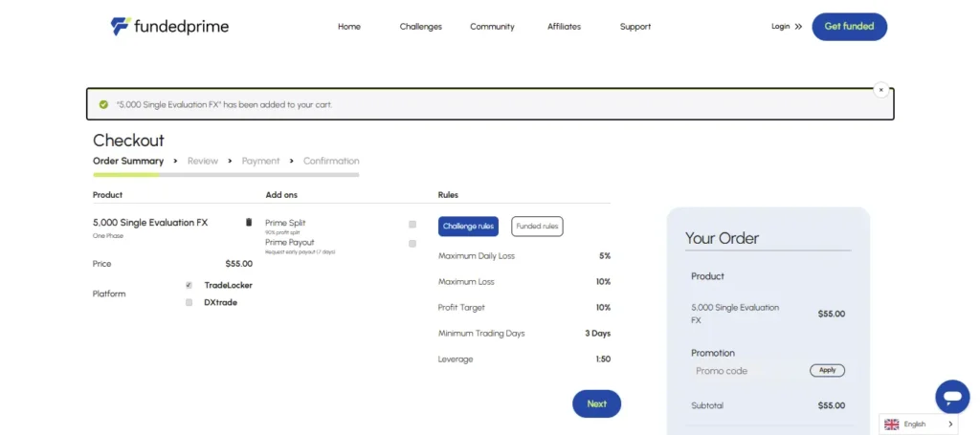
Task: Click the Checkout heading
Action: click(x=128, y=140)
